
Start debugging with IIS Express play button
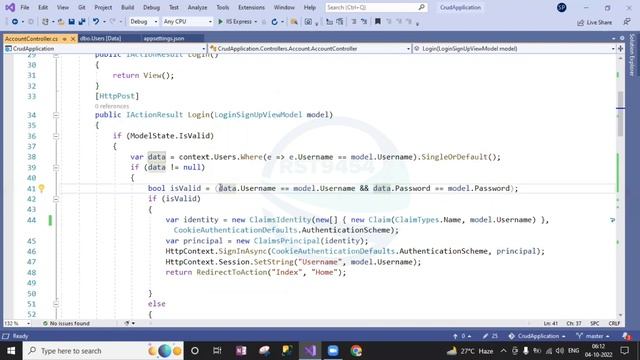220,22
